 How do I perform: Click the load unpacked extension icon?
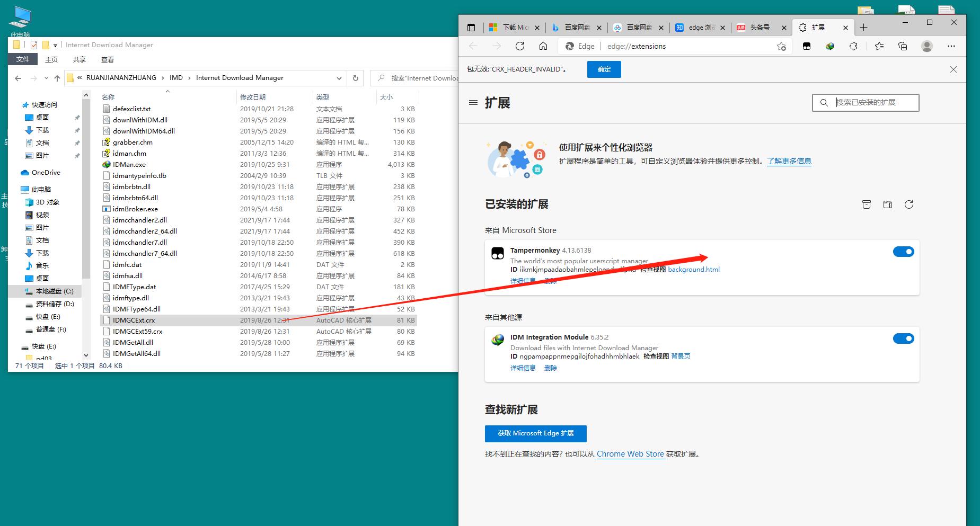(x=888, y=204)
